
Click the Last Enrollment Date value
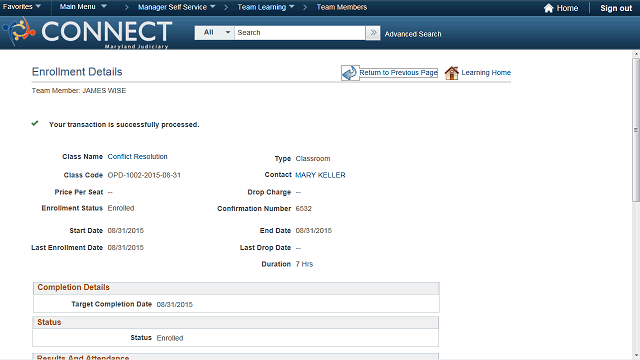pyautogui.click(x=126, y=248)
